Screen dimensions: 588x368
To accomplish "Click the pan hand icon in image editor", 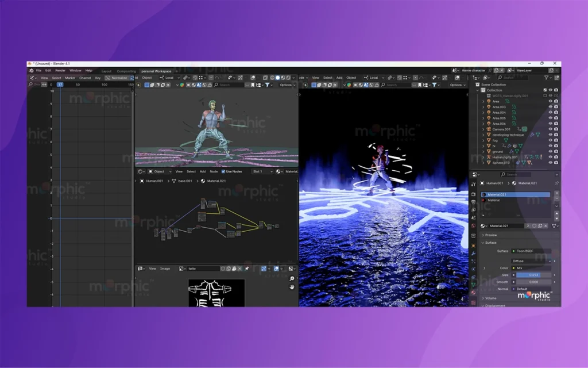I will 292,287.
